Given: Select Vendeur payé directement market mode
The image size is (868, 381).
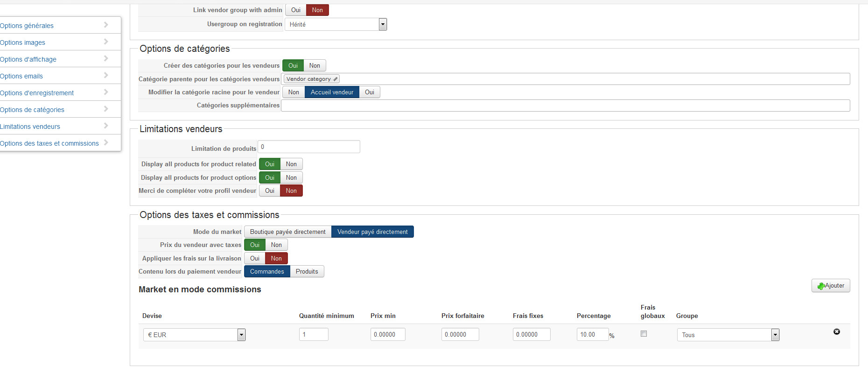Looking at the screenshot, I should point(372,232).
